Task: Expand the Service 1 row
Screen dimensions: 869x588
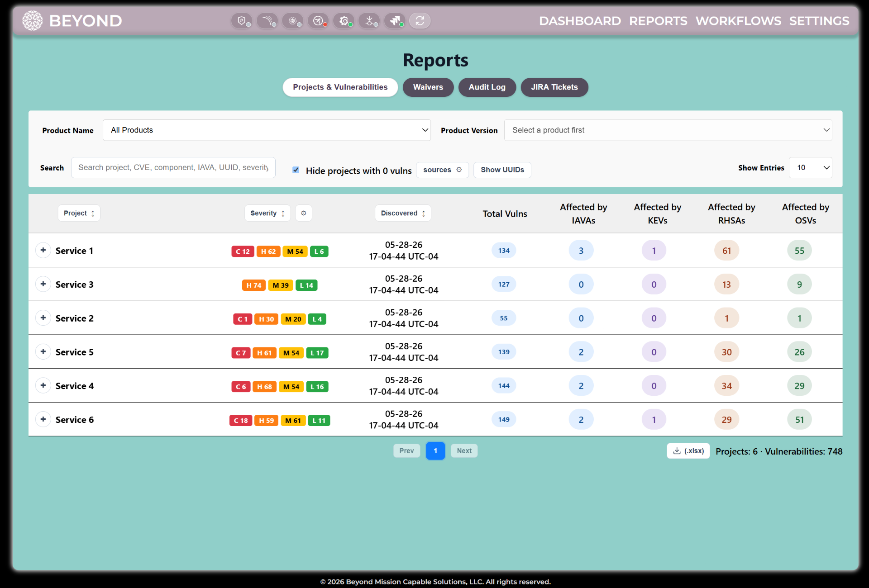Action: 43,250
